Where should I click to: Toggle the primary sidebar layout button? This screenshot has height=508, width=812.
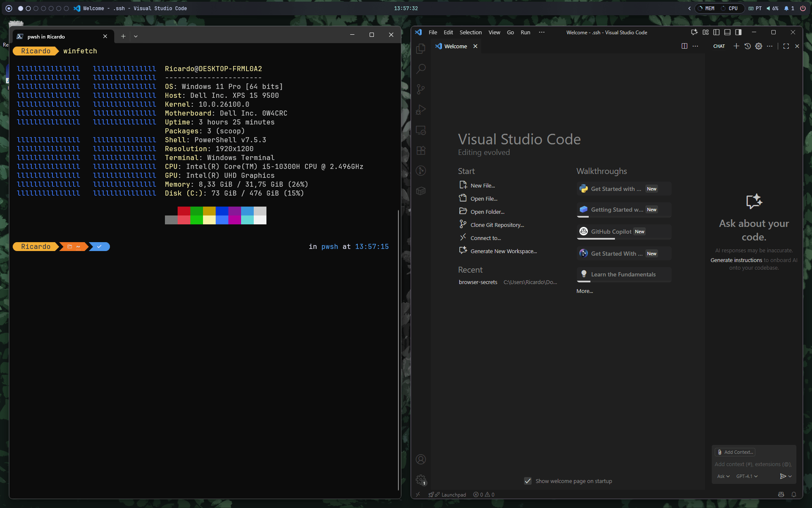(x=716, y=32)
